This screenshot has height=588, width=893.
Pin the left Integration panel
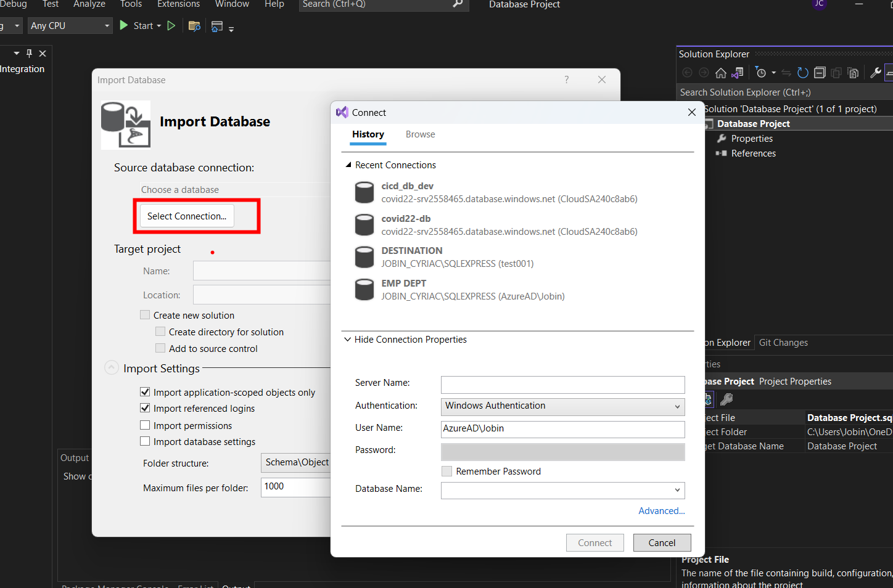29,54
